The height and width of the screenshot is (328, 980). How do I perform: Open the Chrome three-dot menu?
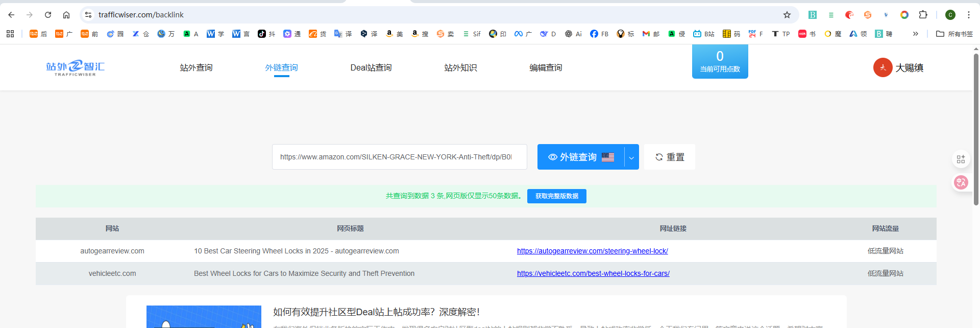tap(968, 15)
